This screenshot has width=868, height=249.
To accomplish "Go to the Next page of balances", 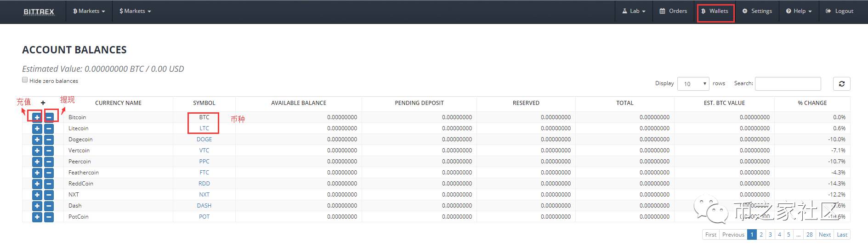I will click(x=824, y=235).
